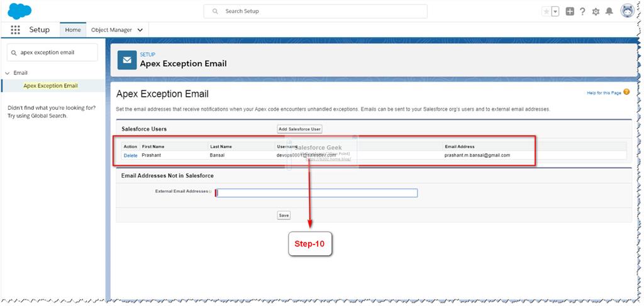
Task: Switch to the Object Manager tab
Action: click(111, 30)
